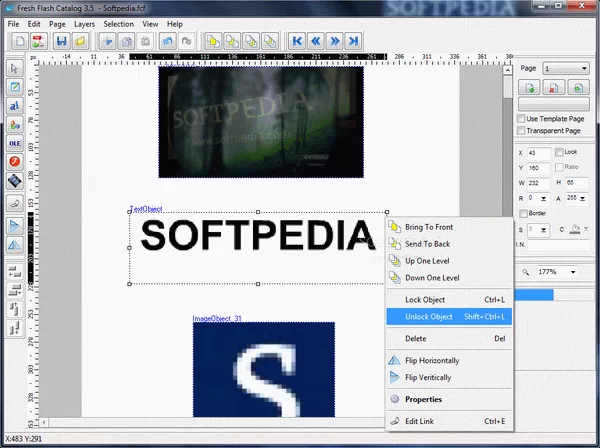
Task: Click the cut toolbar icon
Action: pos(108,41)
